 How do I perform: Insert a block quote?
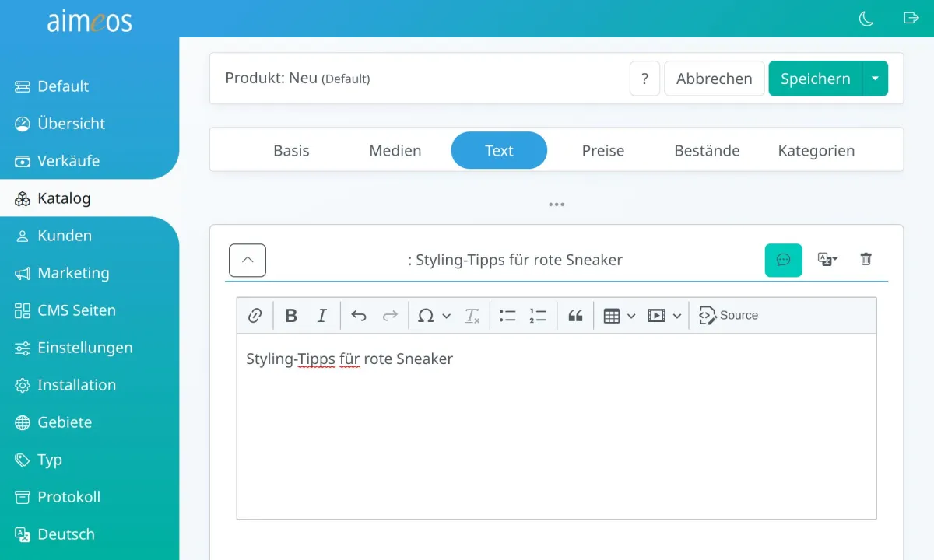click(575, 315)
